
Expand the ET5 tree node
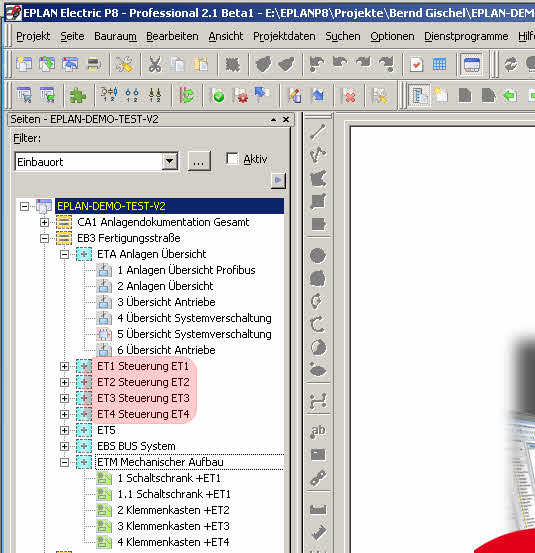(x=65, y=430)
